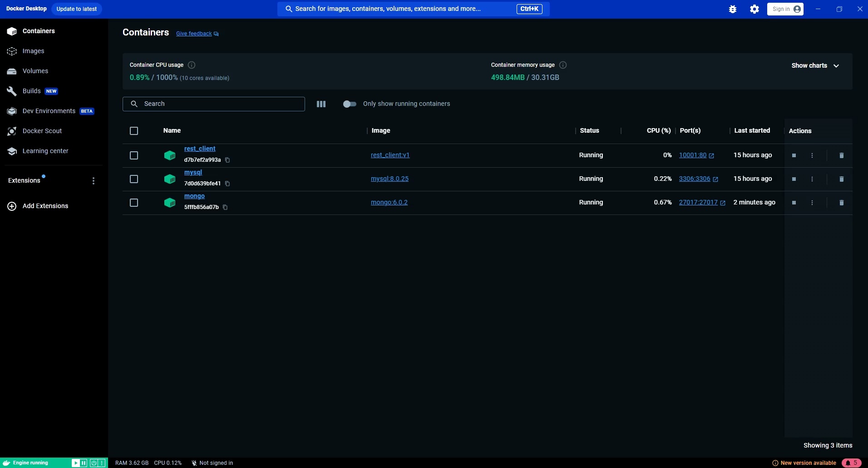Open Docker Desktop settings gear
The width and height of the screenshot is (868, 468).
click(x=755, y=9)
